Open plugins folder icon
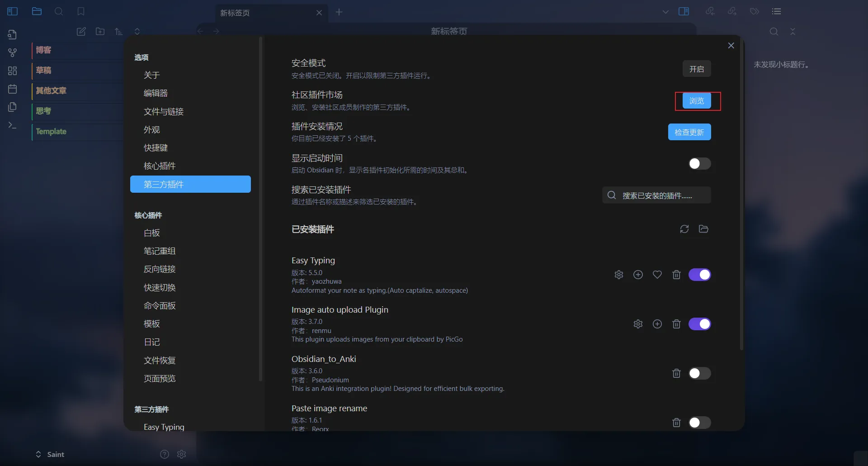Screen dimensions: 868x466 click(703, 229)
